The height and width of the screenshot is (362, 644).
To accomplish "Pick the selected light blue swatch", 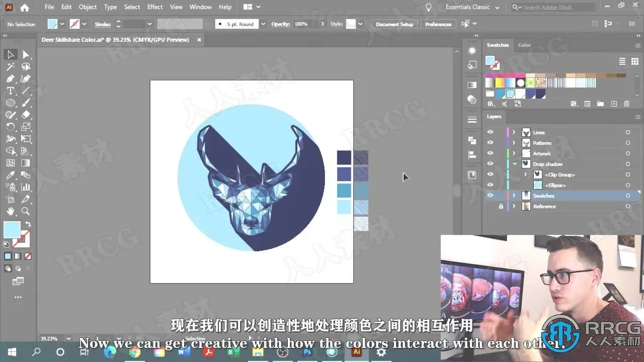I will 510,94.
